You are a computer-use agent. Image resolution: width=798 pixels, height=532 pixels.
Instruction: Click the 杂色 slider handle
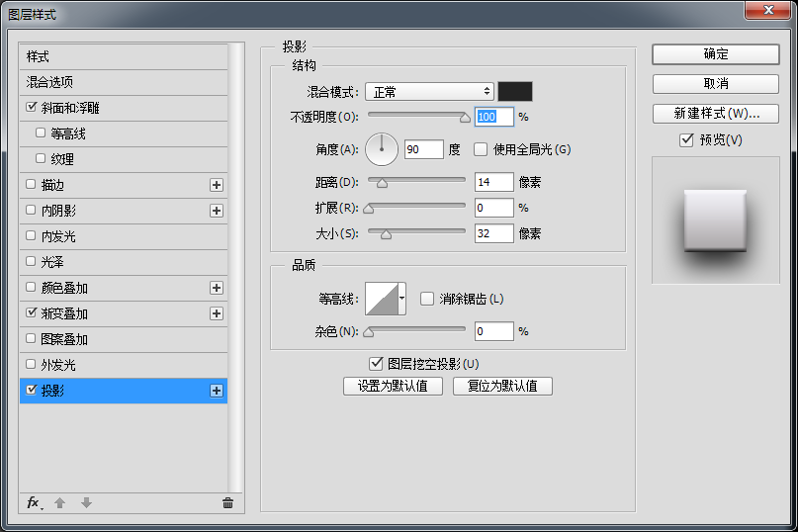pos(369,333)
